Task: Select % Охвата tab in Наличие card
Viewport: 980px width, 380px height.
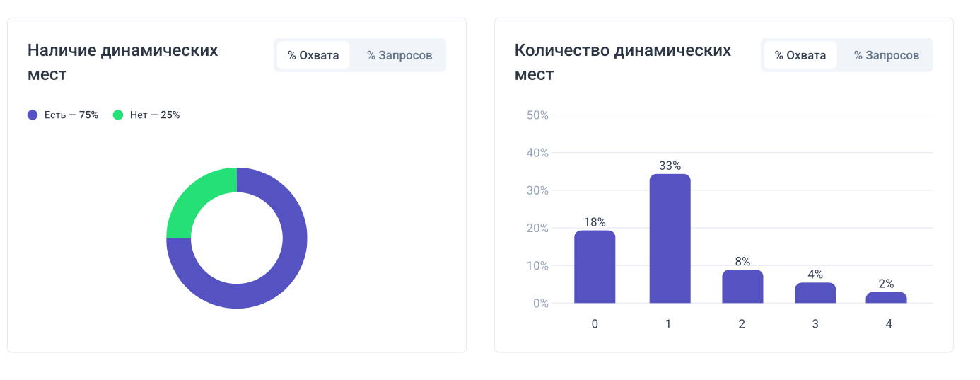Action: [313, 55]
